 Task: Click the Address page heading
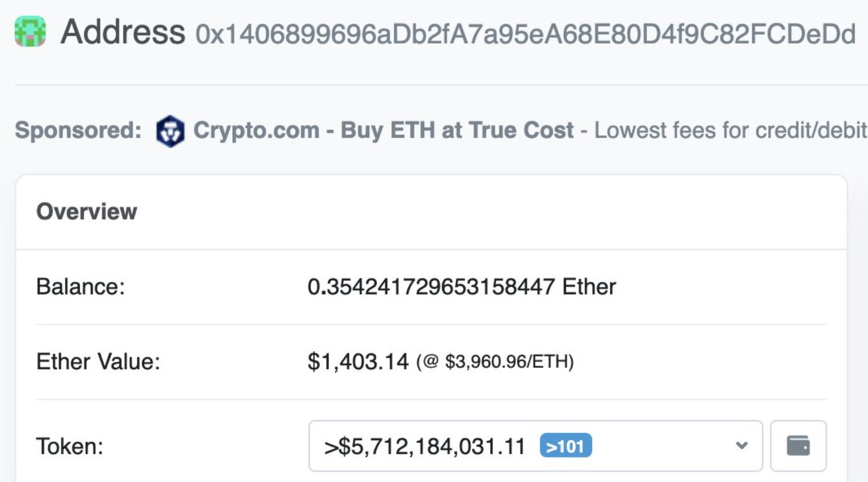click(x=123, y=31)
